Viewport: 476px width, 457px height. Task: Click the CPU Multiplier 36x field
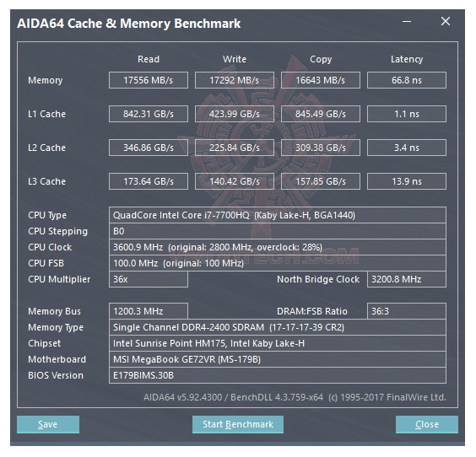click(149, 279)
